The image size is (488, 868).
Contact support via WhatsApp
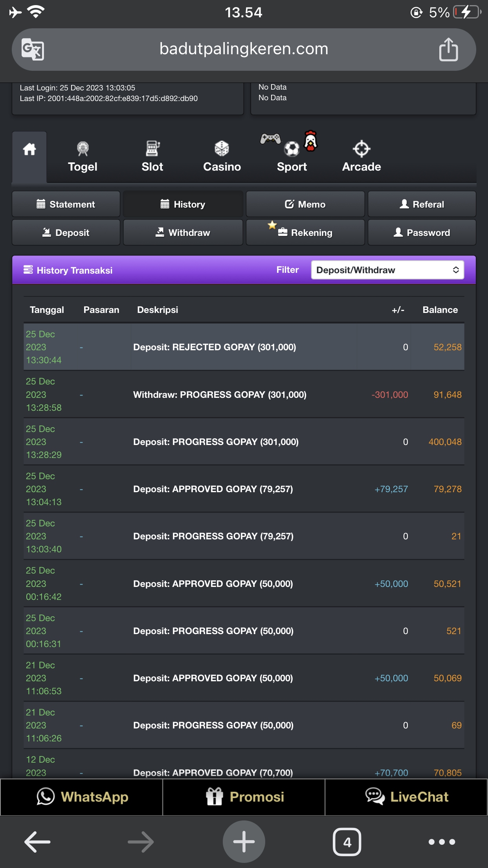tap(82, 797)
